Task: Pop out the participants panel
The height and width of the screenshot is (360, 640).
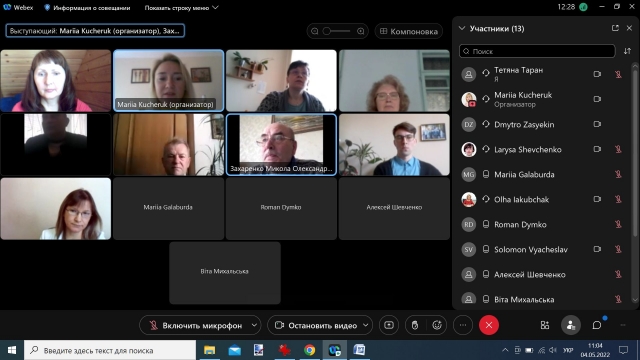Action: [615, 28]
